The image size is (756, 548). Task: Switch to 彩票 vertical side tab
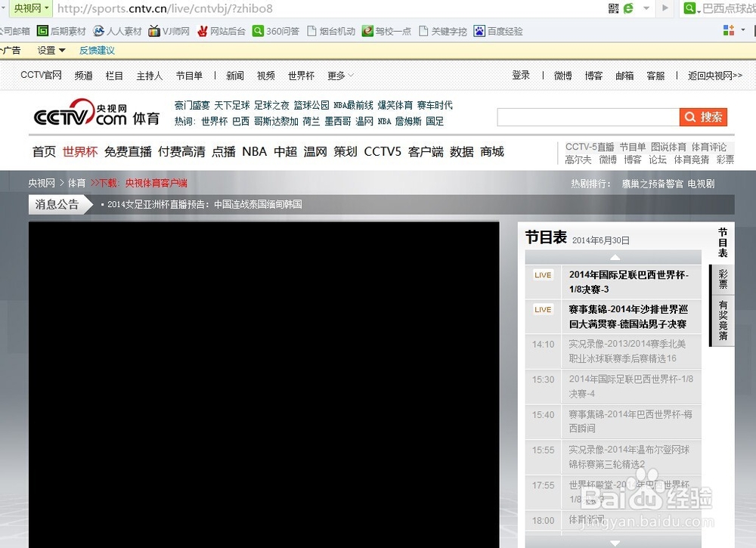[723, 279]
